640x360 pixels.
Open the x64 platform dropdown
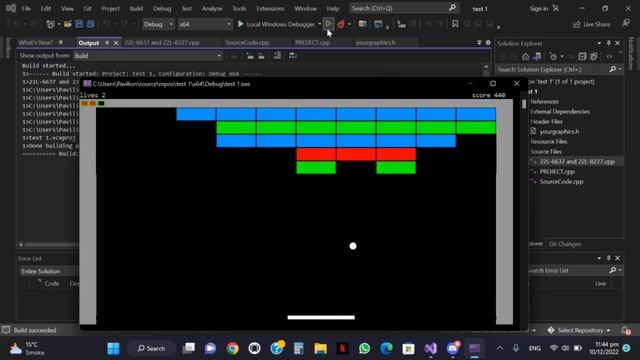click(x=205, y=24)
